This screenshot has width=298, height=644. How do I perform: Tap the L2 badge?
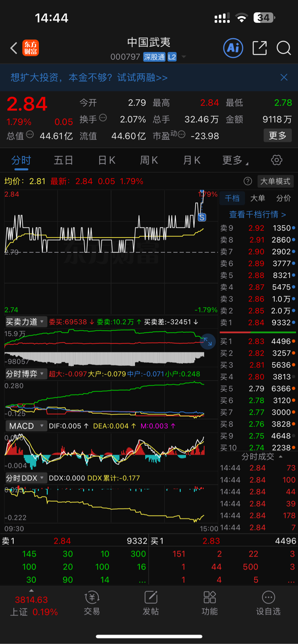(172, 57)
